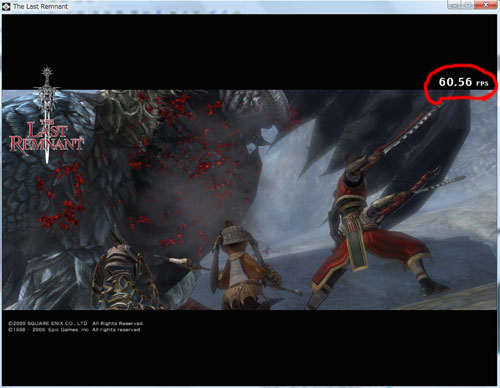Image resolution: width=500 pixels, height=388 pixels.
Task: Click the window title text The Last Remnant
Action: (x=41, y=6)
